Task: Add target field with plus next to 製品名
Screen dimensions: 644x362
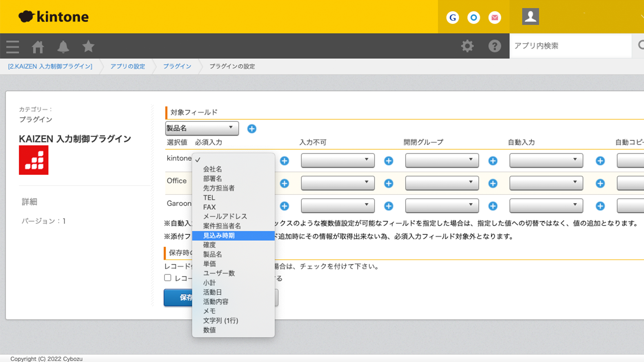Action: [x=252, y=129]
